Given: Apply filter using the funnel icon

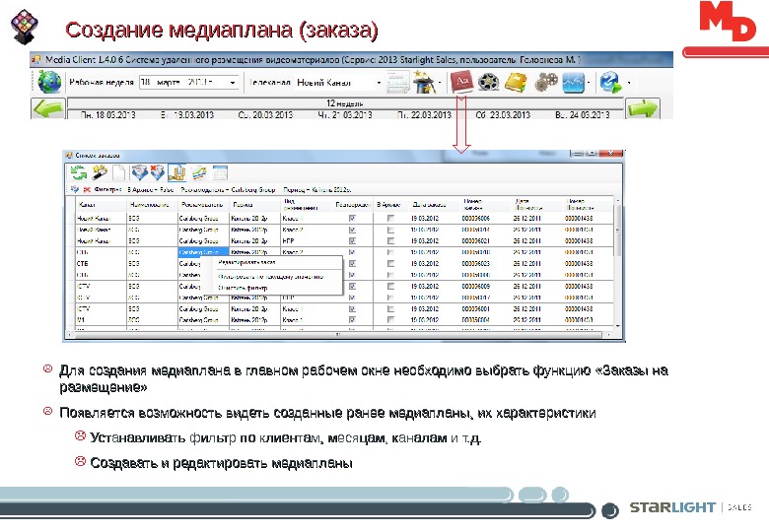Looking at the screenshot, I should pyautogui.click(x=140, y=172).
